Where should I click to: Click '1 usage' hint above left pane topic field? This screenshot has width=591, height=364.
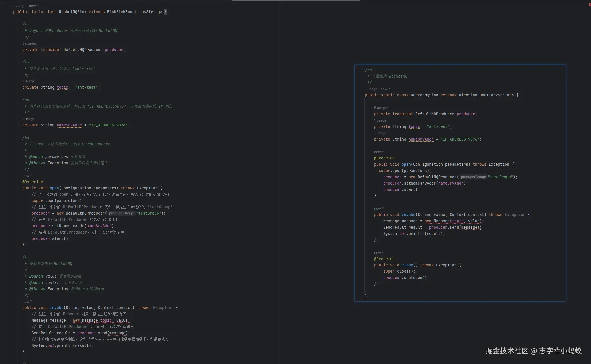point(28,81)
